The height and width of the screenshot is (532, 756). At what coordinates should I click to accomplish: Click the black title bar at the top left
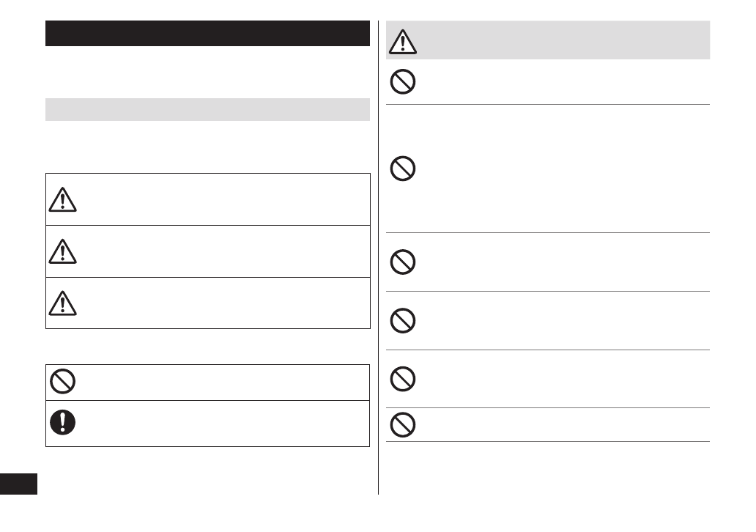(207, 34)
